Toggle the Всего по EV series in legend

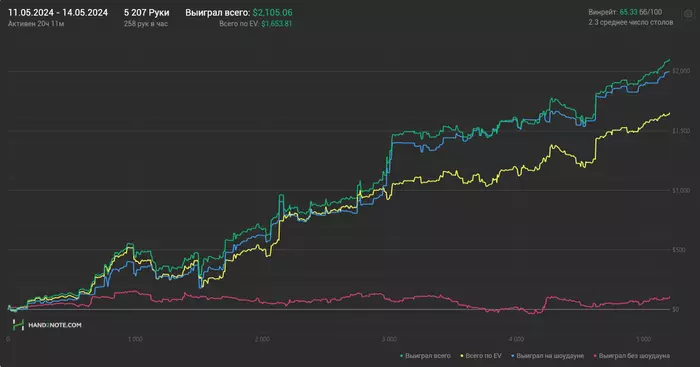[483, 356]
